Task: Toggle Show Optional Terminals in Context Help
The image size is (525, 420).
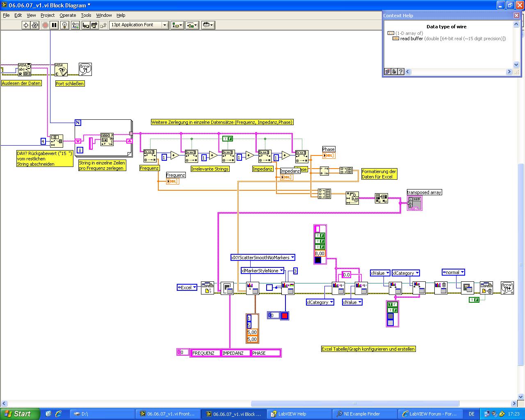Action: (387, 72)
